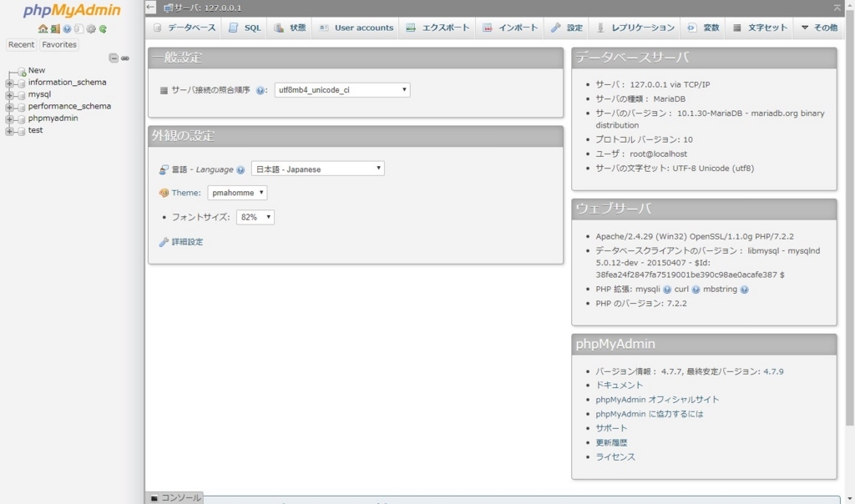Open the データベース tab
Image resolution: width=855 pixels, height=504 pixels.
point(185,28)
